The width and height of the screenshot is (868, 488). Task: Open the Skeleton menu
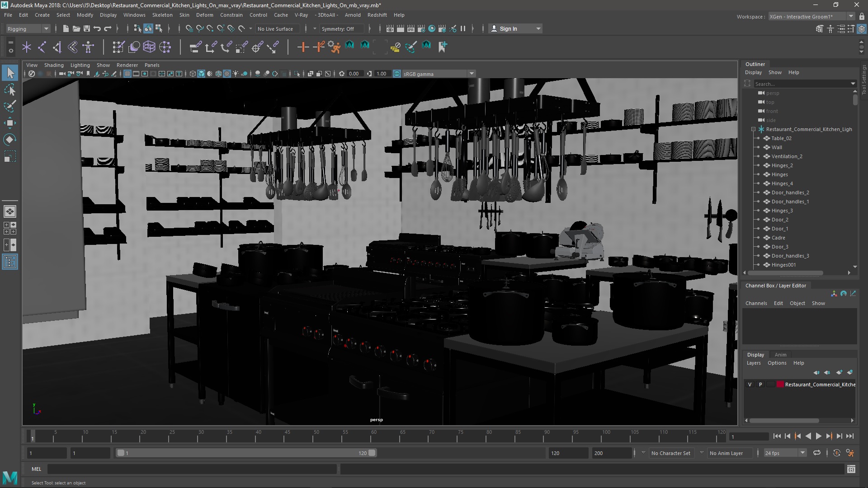click(x=162, y=15)
